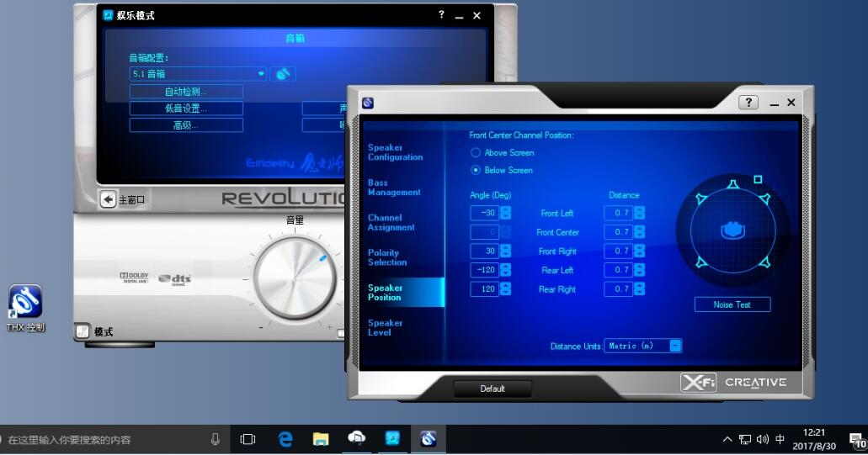Open the THX 控制 desktop shortcut
This screenshot has width=868, height=455.
tap(25, 301)
